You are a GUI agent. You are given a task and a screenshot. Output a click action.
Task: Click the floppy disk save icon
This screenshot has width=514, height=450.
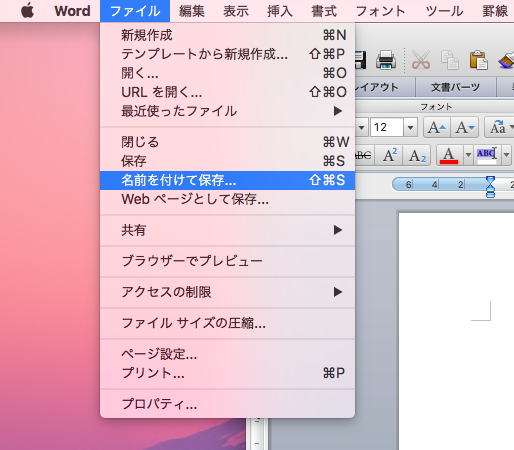(361, 60)
